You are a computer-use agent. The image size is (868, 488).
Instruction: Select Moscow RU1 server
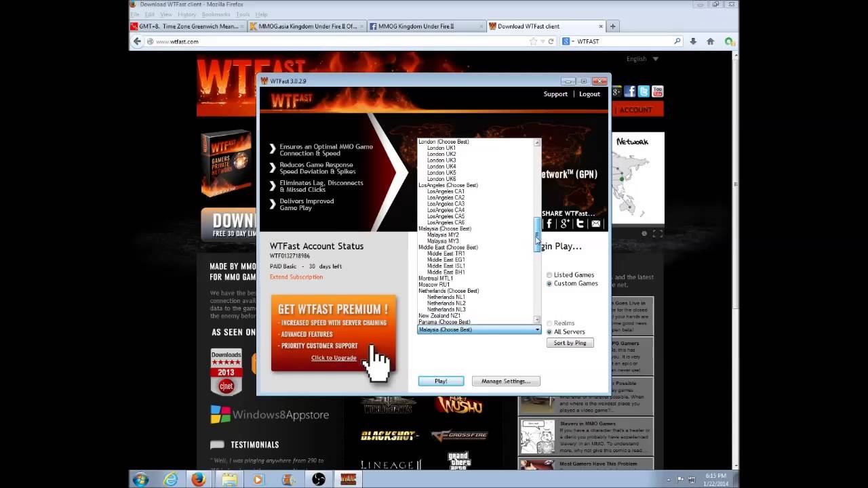tap(434, 285)
